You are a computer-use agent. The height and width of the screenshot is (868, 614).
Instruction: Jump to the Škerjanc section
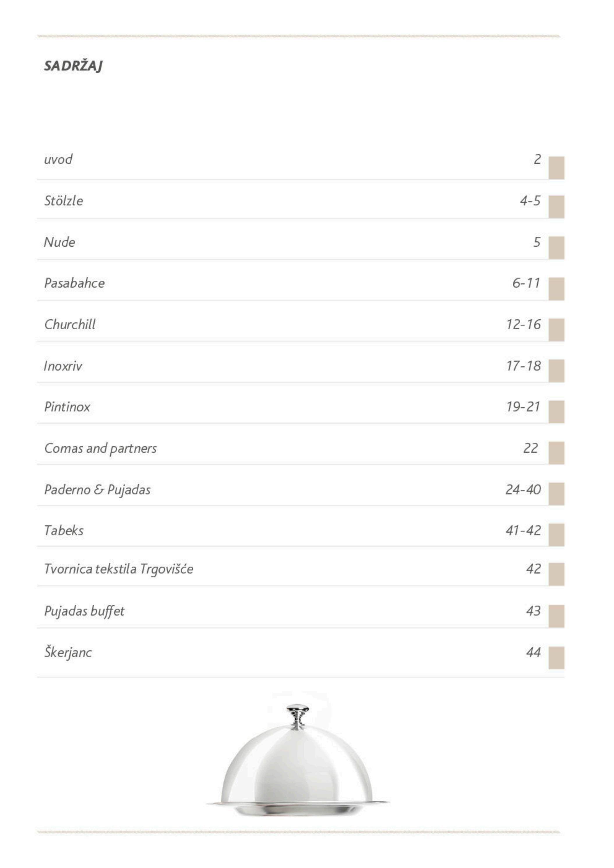(x=68, y=652)
